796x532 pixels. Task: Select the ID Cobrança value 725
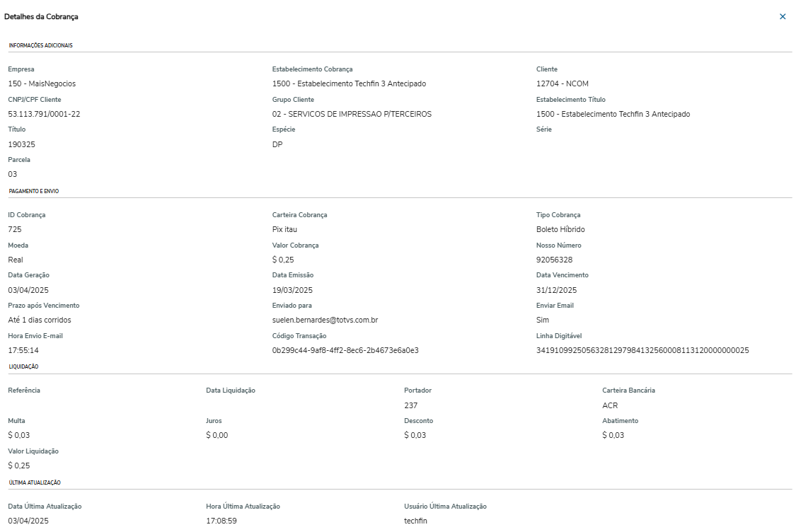[15, 229]
